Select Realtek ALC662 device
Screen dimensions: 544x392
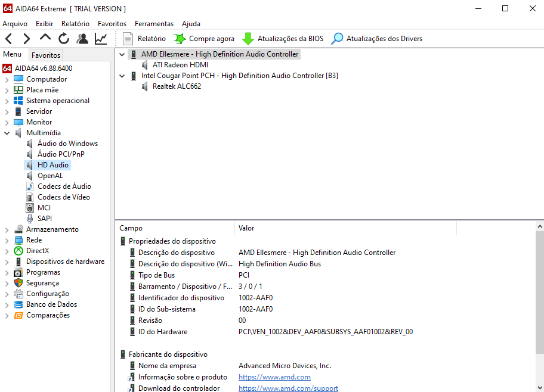pos(177,86)
